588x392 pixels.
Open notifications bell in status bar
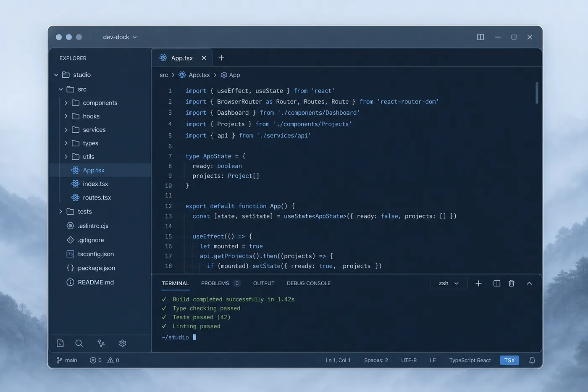coord(532,360)
